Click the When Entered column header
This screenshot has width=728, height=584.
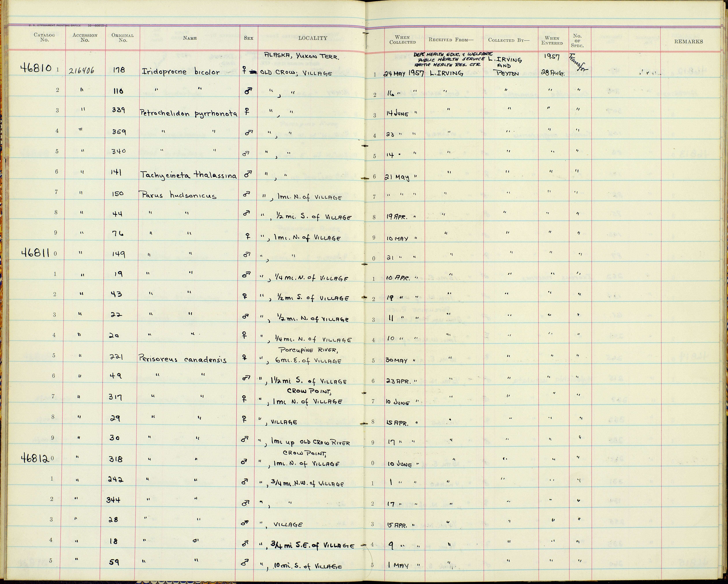[x=552, y=41]
